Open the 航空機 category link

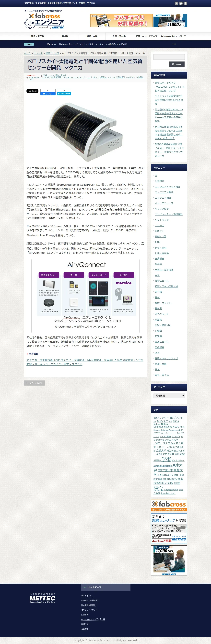(158, 336)
